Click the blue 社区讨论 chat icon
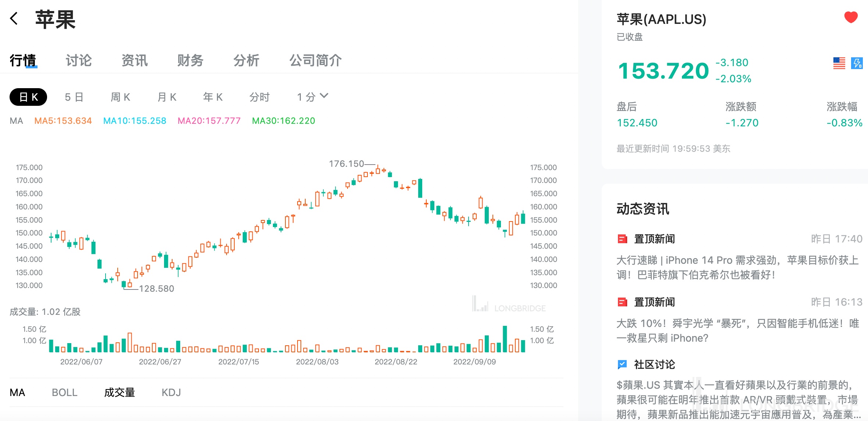 coord(622,364)
